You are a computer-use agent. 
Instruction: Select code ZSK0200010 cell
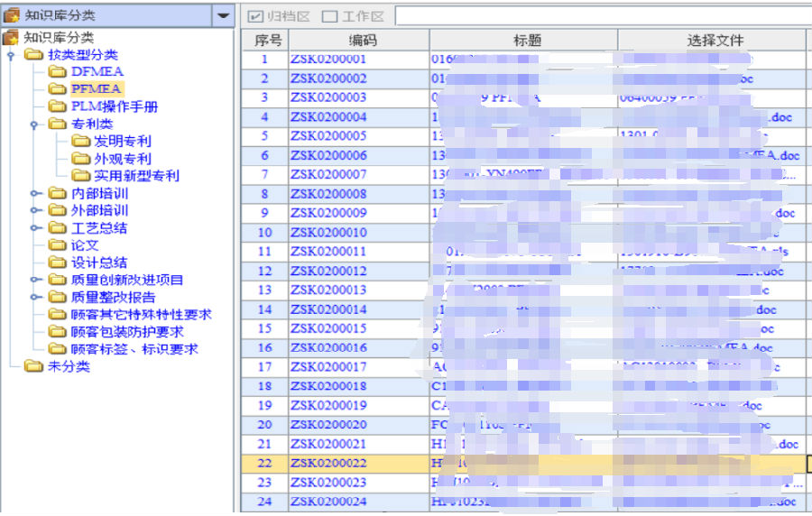pos(358,233)
